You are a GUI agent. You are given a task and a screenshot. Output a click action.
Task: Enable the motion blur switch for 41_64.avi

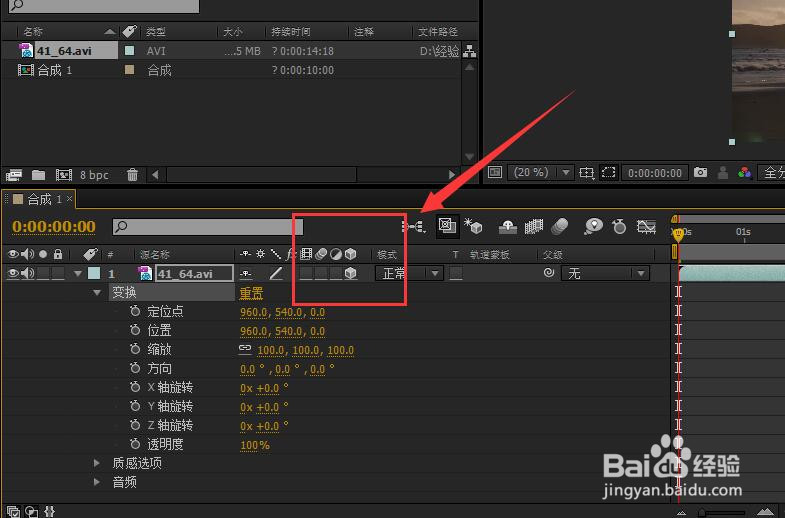(321, 273)
